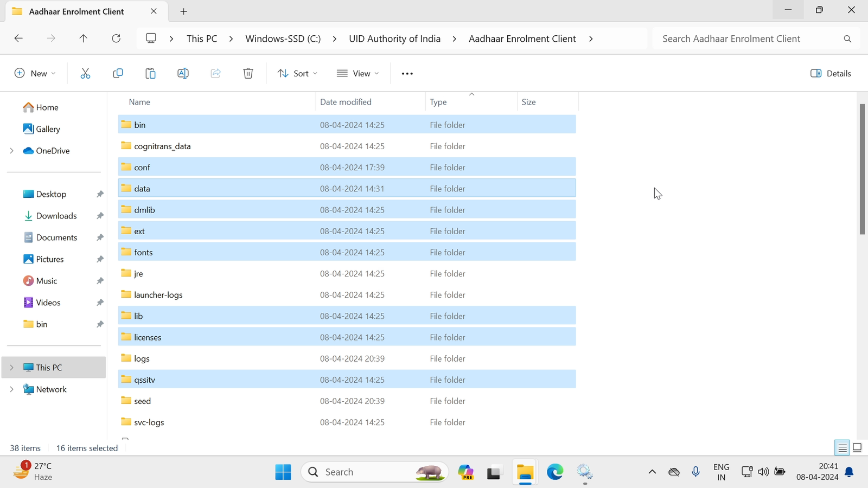Sort by Name column header

(139, 102)
